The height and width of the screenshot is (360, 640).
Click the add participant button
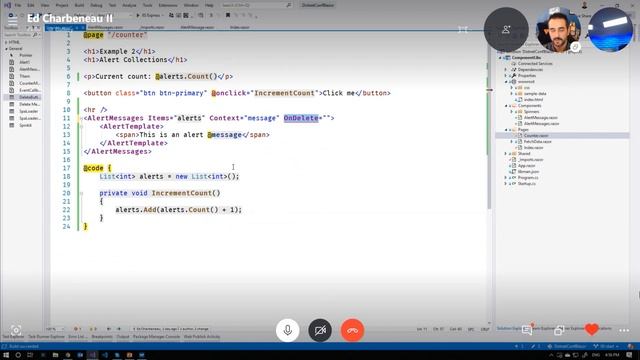point(506,29)
